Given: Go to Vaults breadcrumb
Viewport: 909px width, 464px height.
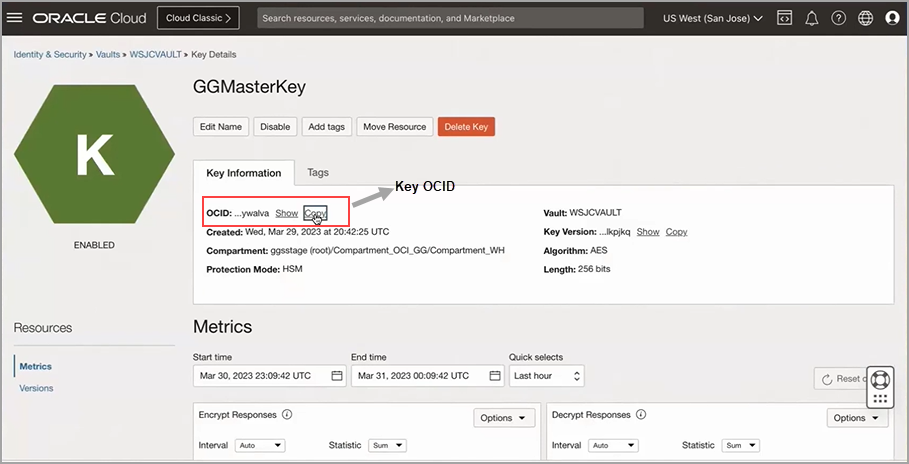Looking at the screenshot, I should [x=108, y=55].
